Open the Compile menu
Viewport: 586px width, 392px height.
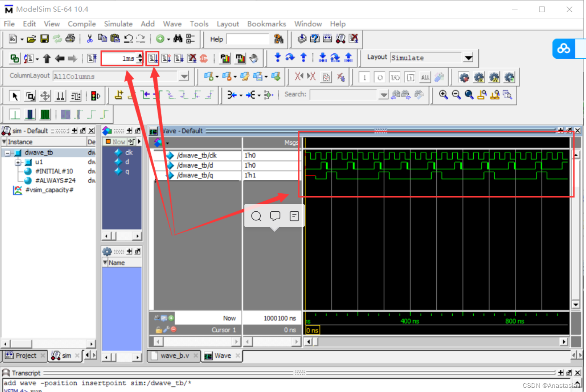(x=82, y=24)
